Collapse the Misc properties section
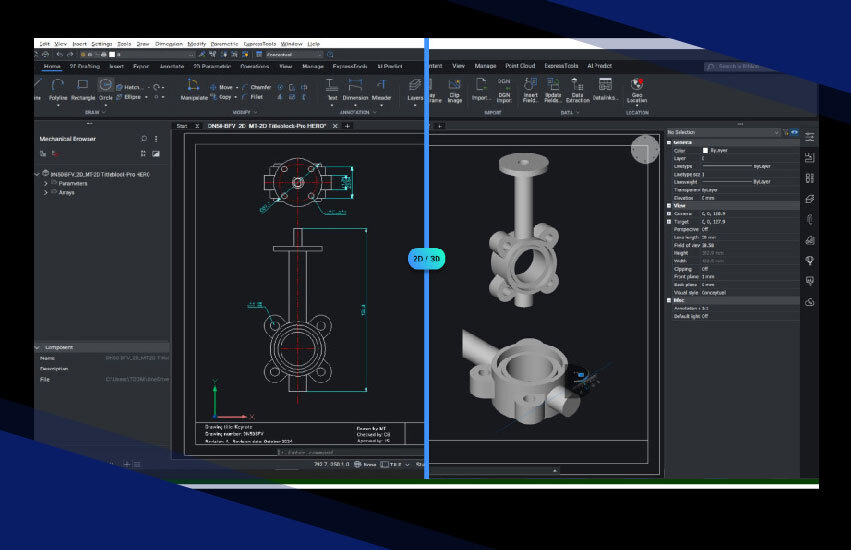The width and height of the screenshot is (851, 550). coord(669,300)
